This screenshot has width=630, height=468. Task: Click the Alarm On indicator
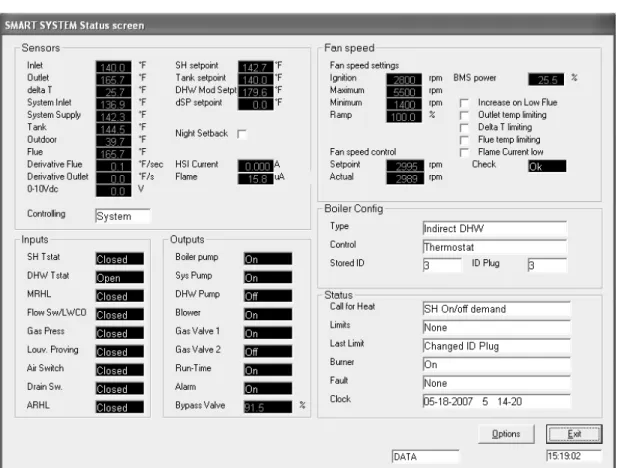268,388
